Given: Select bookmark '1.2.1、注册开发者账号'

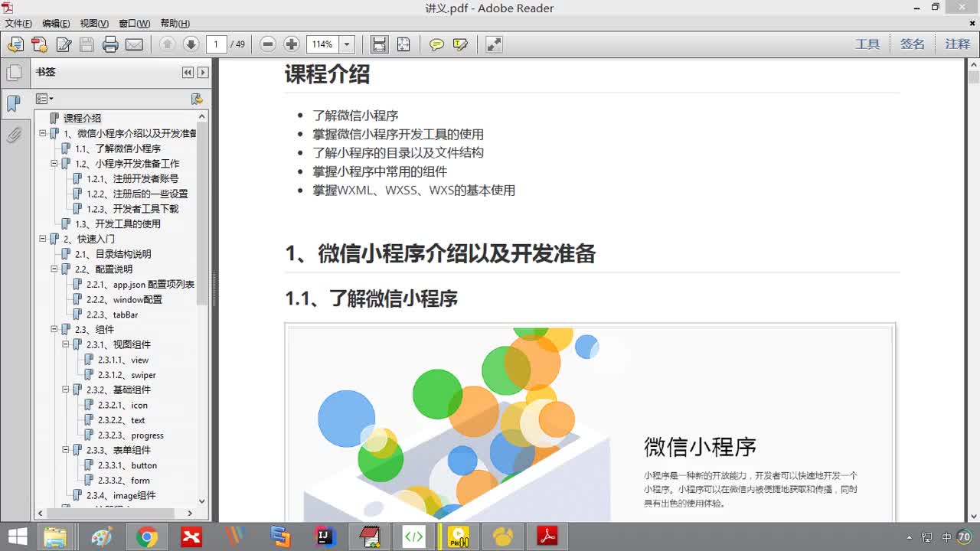Looking at the screenshot, I should pos(132,178).
